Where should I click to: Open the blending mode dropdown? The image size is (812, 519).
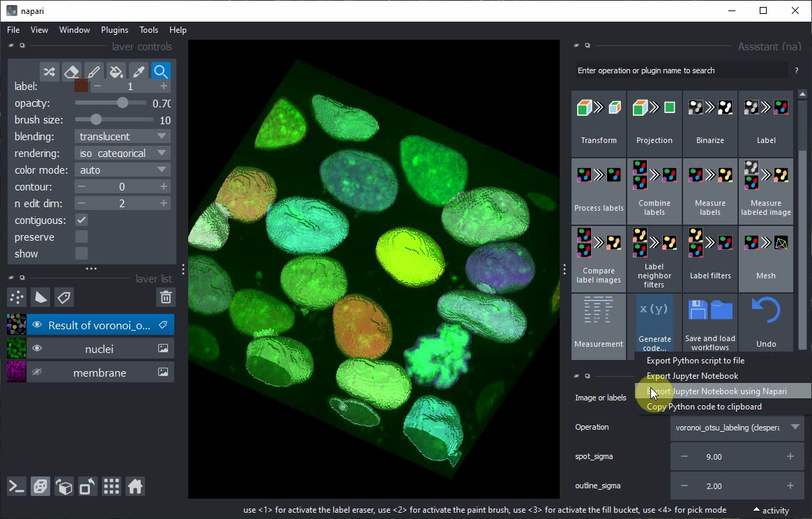[x=123, y=137]
